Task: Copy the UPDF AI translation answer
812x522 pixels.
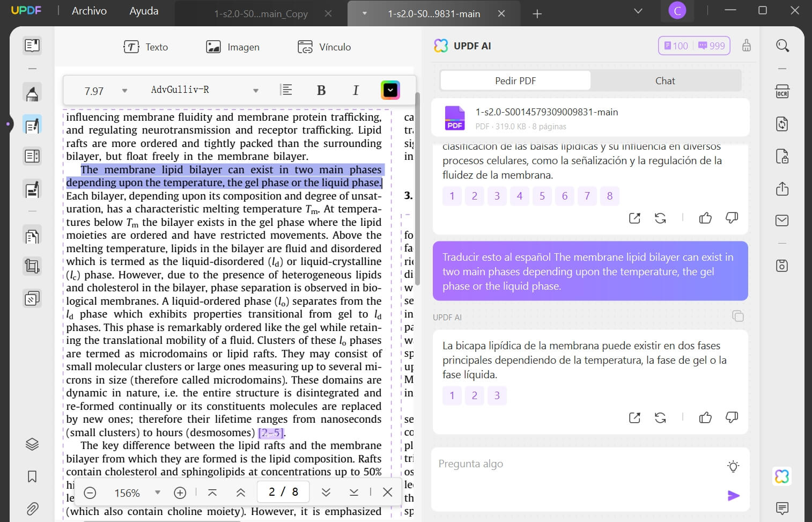Action: [x=738, y=316]
